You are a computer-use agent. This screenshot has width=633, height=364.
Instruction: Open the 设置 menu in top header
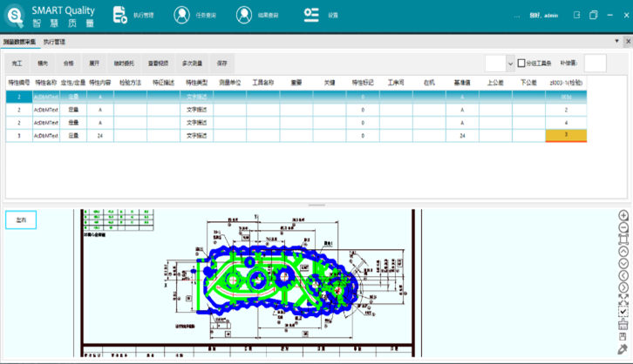(321, 15)
